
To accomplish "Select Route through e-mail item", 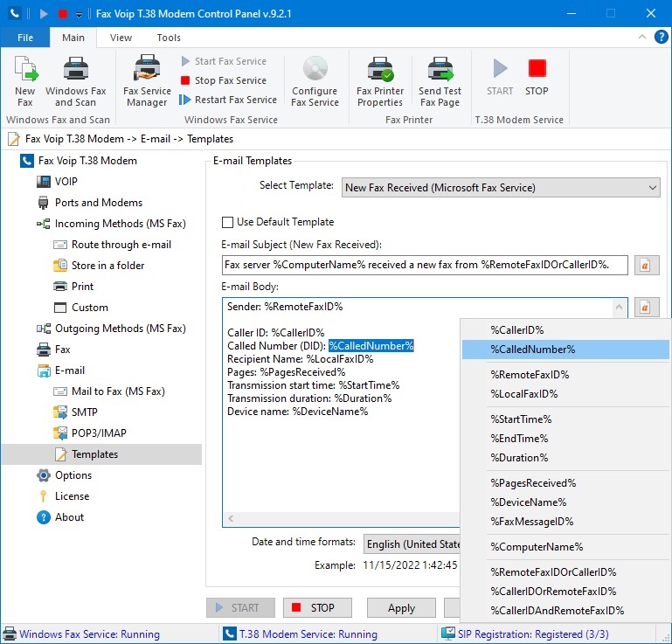I will pos(112,245).
